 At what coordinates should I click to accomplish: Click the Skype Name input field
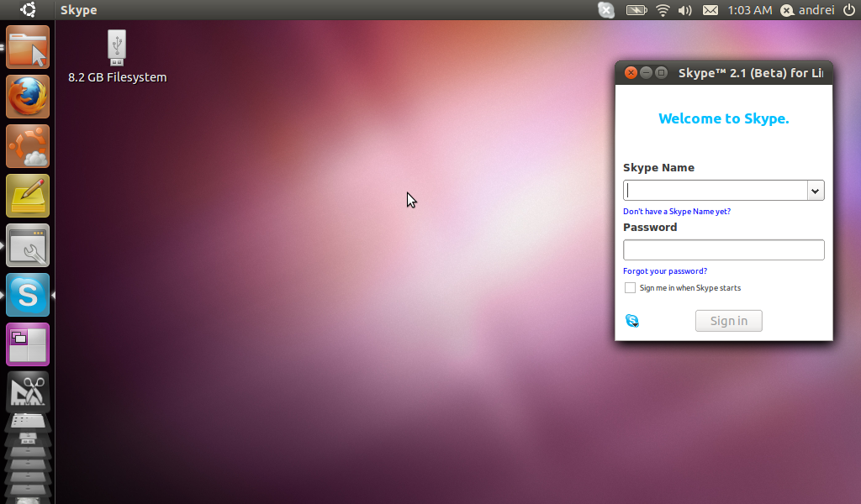pyautogui.click(x=715, y=191)
